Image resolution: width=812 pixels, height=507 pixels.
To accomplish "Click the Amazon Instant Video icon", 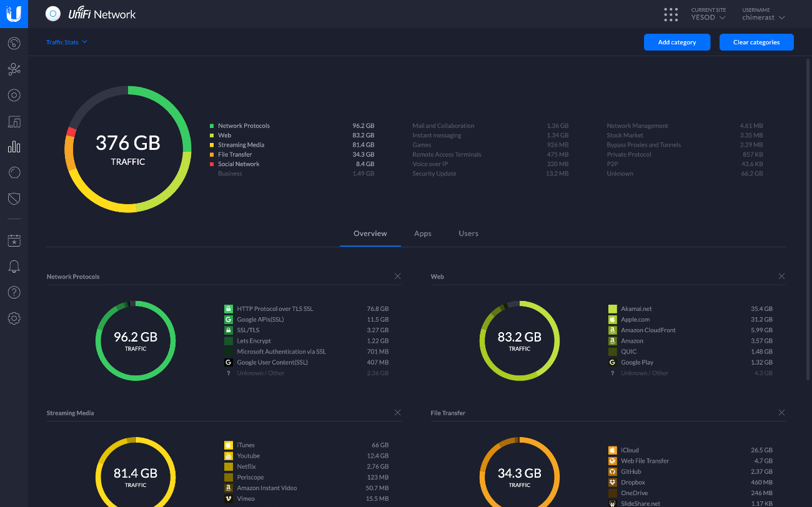I will [x=229, y=488].
